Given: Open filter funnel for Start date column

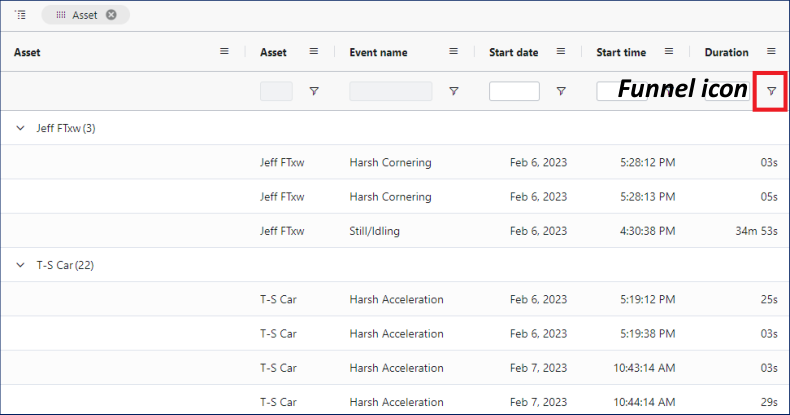Looking at the screenshot, I should pyautogui.click(x=561, y=91).
